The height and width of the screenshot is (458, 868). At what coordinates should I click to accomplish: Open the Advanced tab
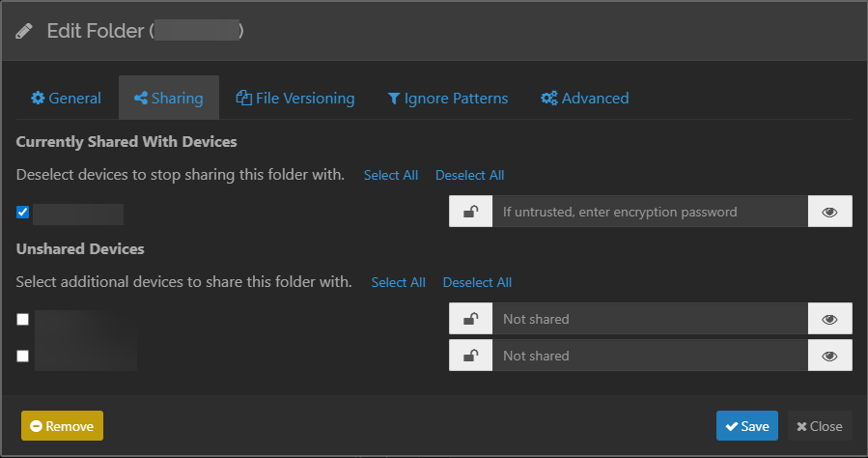[x=584, y=98]
